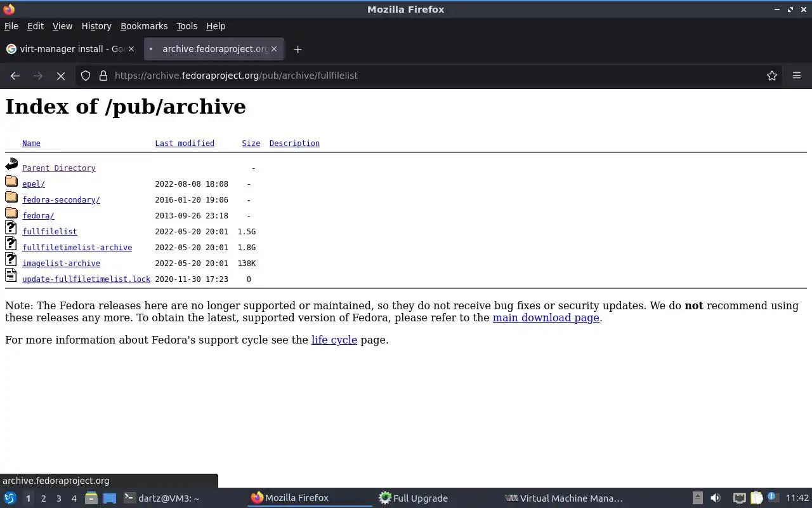Click the text-file icon beside update-fullfiletimelist.lock

11,276
